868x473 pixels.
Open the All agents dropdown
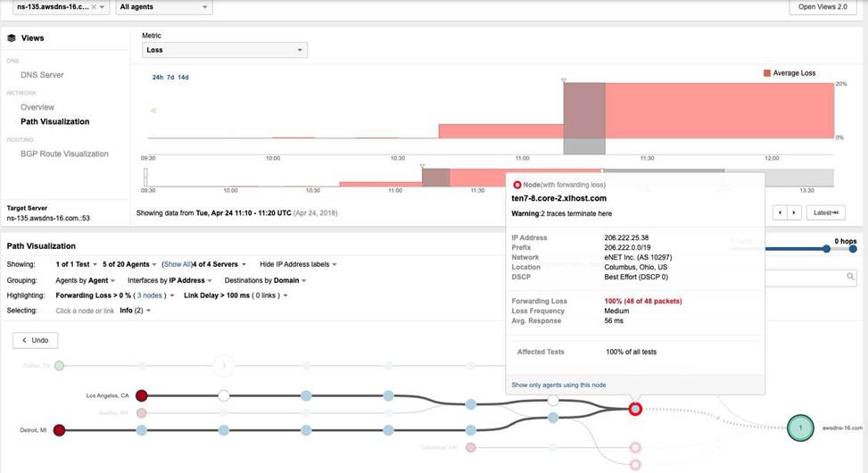pos(163,7)
